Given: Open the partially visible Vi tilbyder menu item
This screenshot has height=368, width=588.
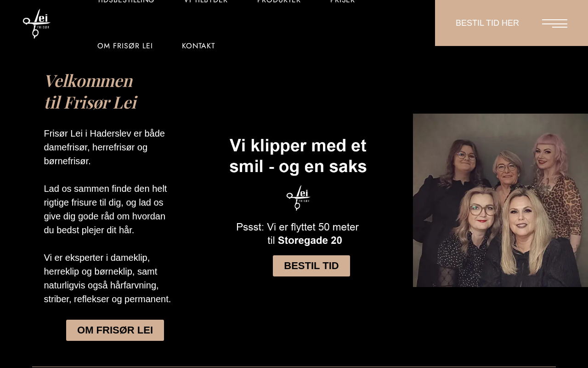Looking at the screenshot, I should tap(206, 1).
